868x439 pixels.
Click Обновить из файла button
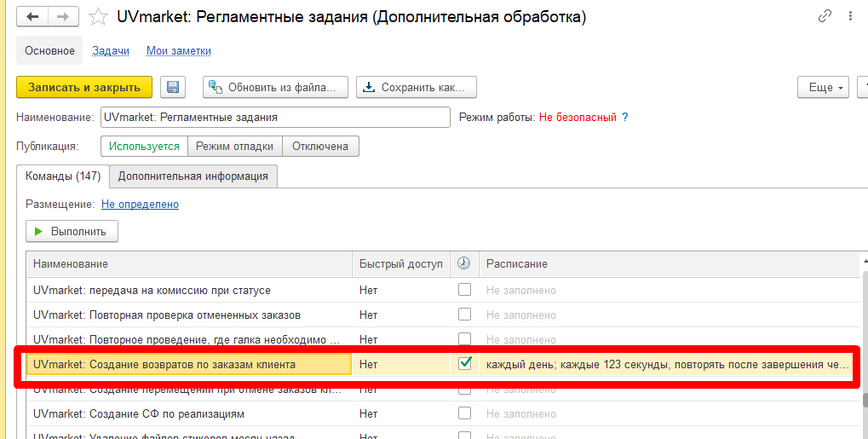[275, 87]
